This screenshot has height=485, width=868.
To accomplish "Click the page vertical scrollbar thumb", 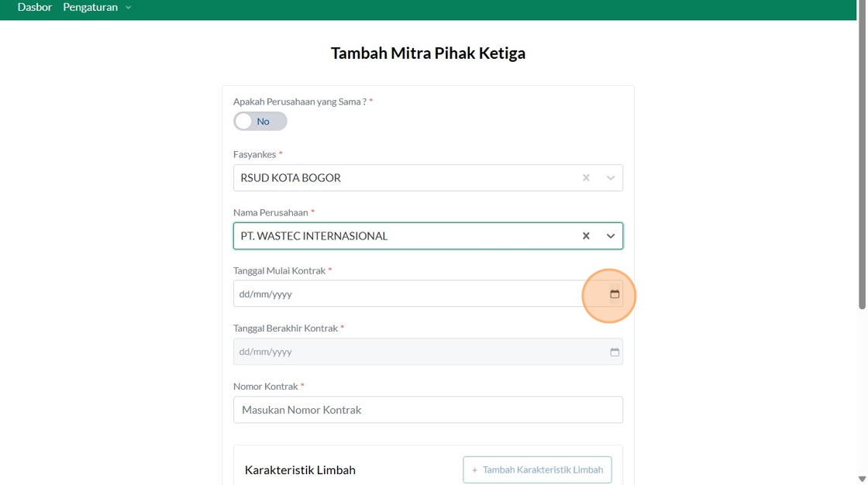I will pyautogui.click(x=862, y=155).
